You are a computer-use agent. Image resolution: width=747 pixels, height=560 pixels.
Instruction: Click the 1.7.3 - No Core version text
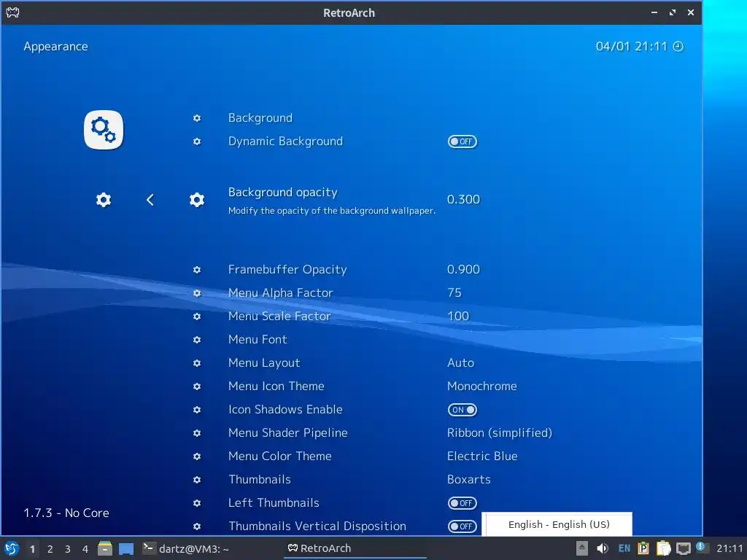coord(66,513)
